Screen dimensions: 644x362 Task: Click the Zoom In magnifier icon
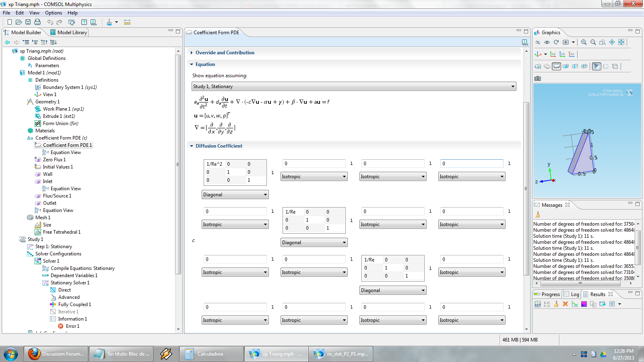[584, 42]
